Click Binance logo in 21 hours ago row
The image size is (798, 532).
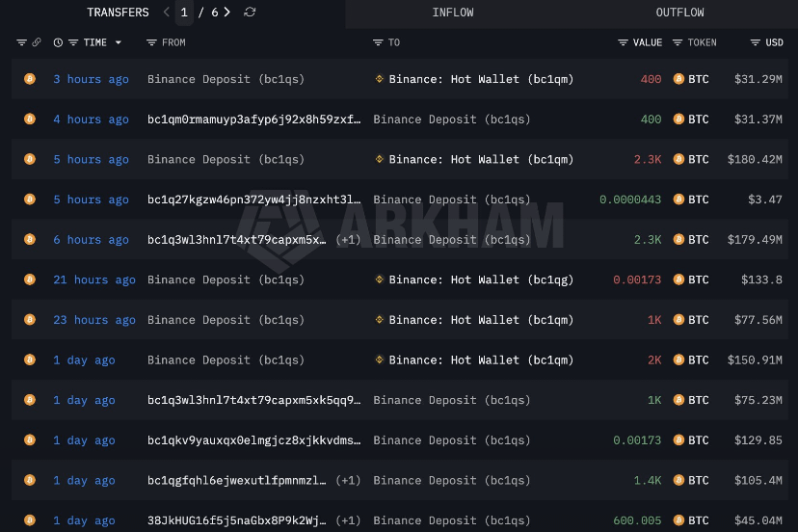(379, 279)
